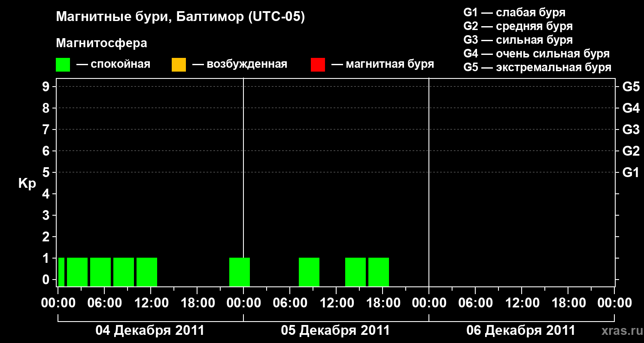Click legend line 'G2 — средняя буря'
Viewport: 644px width, 343px height.
point(518,26)
